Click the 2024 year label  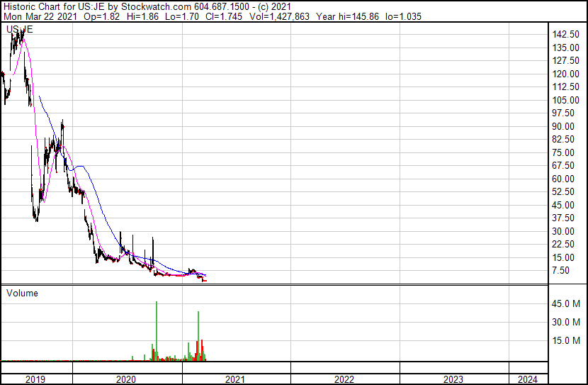527,379
